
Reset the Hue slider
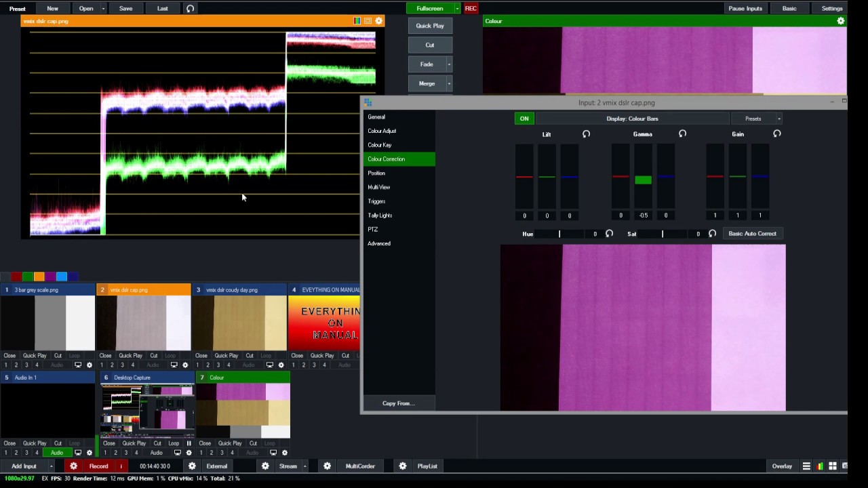tap(609, 234)
